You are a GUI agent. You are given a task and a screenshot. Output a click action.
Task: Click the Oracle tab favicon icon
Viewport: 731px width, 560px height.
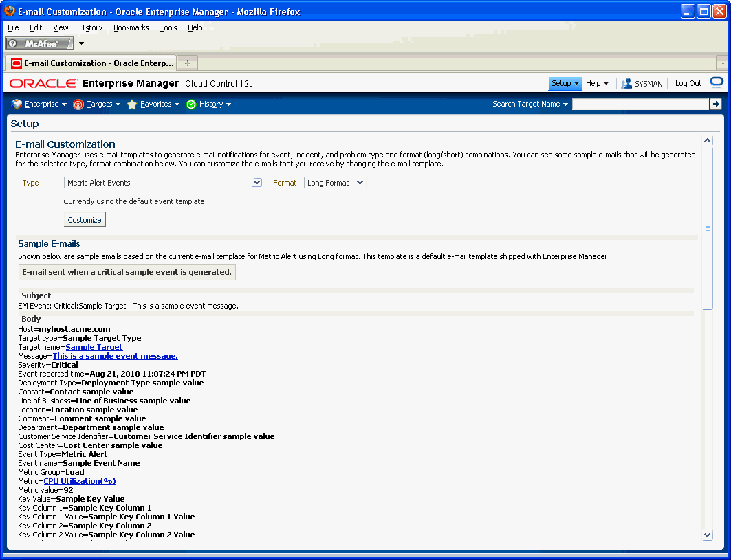click(17, 63)
